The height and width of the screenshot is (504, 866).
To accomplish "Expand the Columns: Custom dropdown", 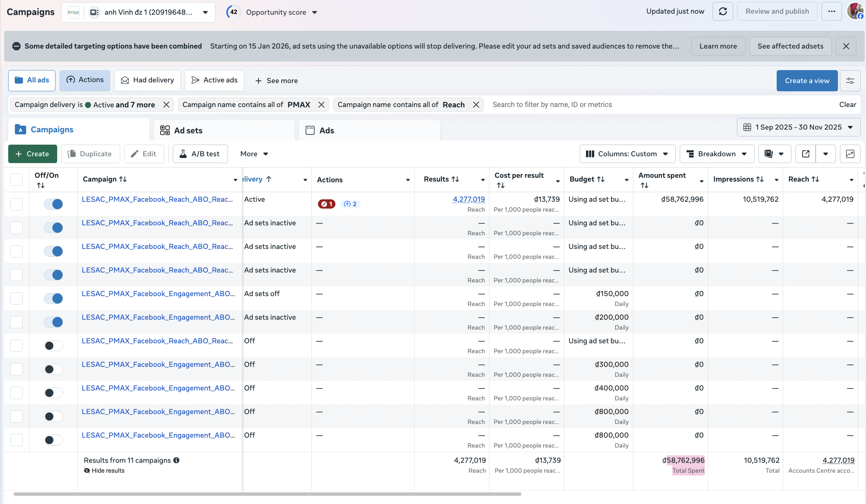I will click(x=627, y=154).
